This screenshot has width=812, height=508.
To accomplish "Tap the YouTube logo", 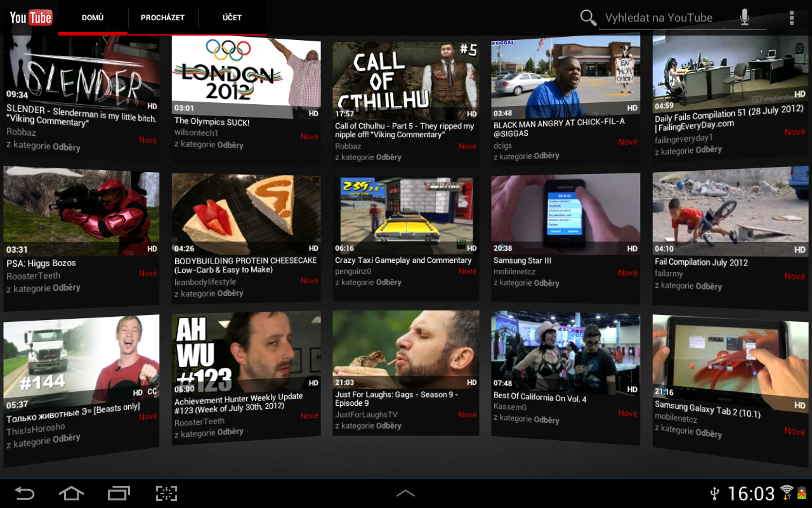I will click(x=30, y=17).
